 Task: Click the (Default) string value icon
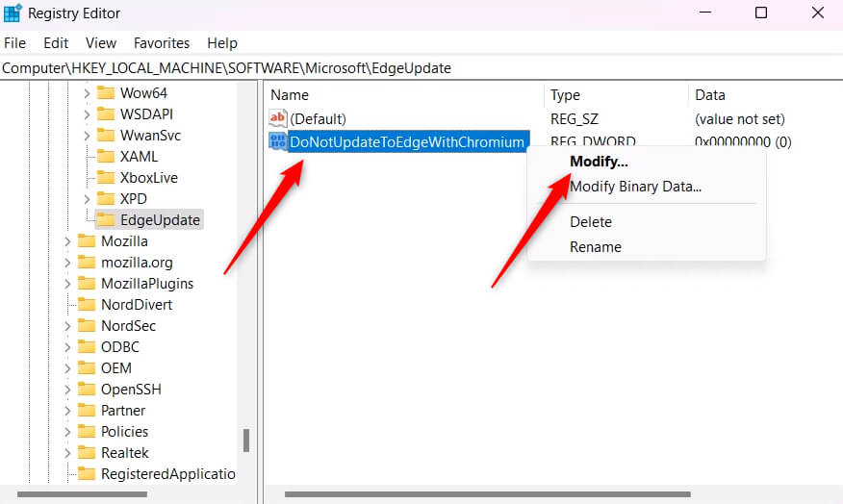coord(278,119)
